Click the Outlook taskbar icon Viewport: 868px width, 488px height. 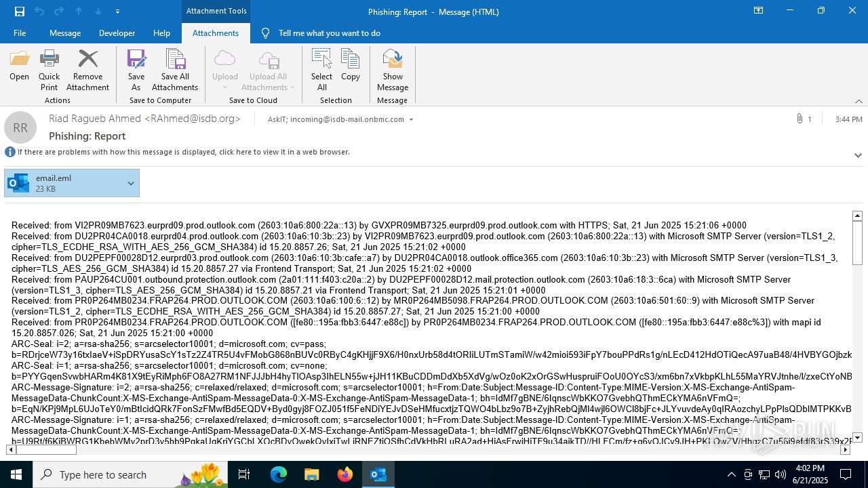tap(378, 474)
